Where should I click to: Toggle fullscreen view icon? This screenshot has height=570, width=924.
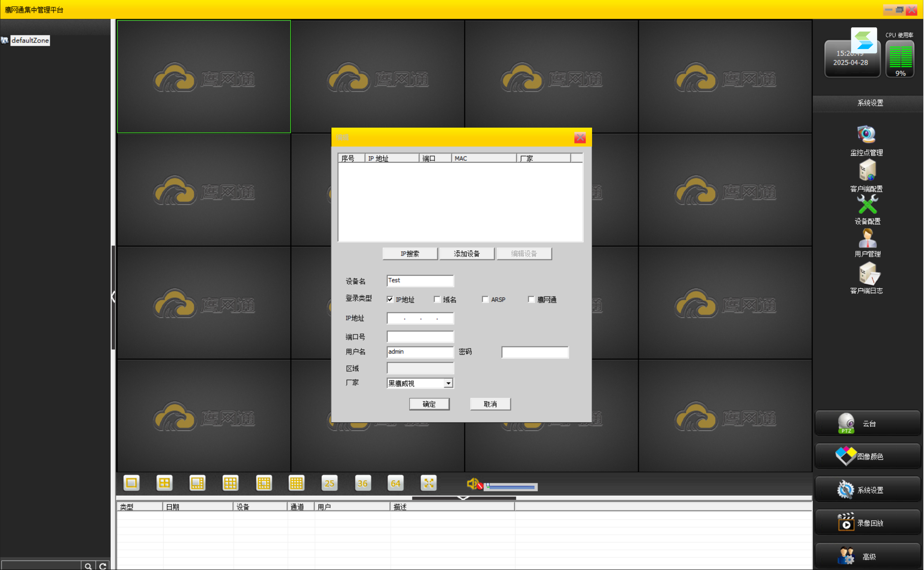(x=429, y=483)
